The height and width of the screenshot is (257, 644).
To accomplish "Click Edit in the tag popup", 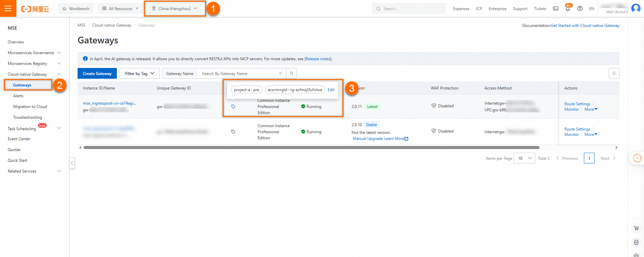I will pyautogui.click(x=331, y=90).
